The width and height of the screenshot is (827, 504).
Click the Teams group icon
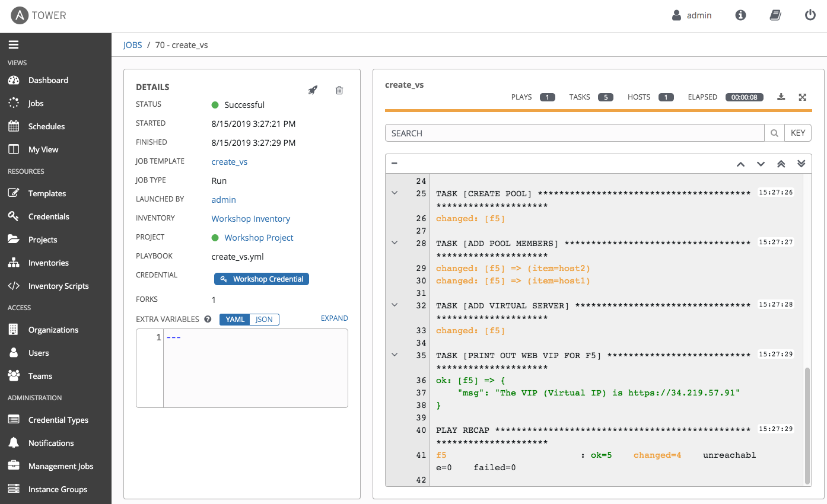14,376
